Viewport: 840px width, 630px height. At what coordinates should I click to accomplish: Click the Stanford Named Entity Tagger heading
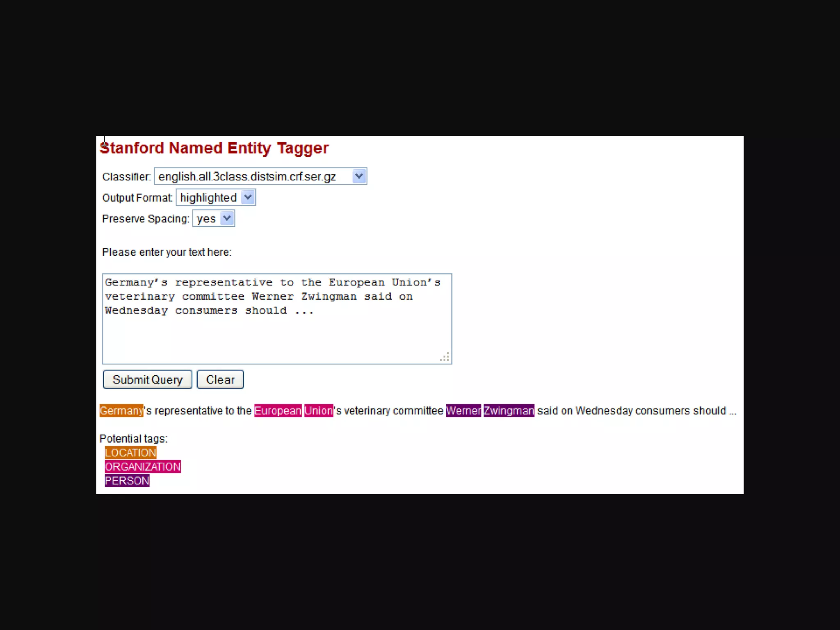pos(214,148)
